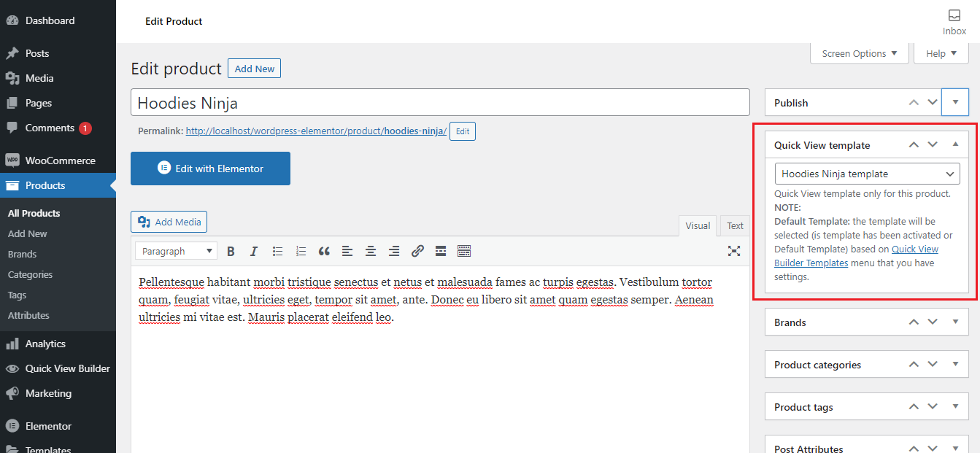Enable distraction-free fullscreen editor mode
980x453 pixels.
pos(734,251)
